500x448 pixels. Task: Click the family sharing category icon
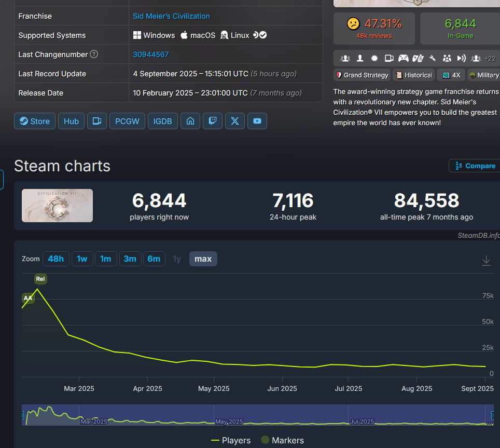(447, 58)
